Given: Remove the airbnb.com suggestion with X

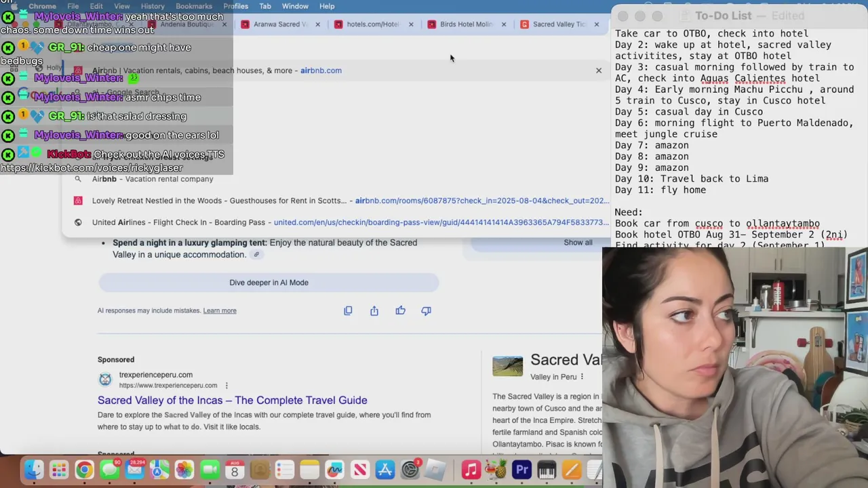Looking at the screenshot, I should [x=599, y=70].
